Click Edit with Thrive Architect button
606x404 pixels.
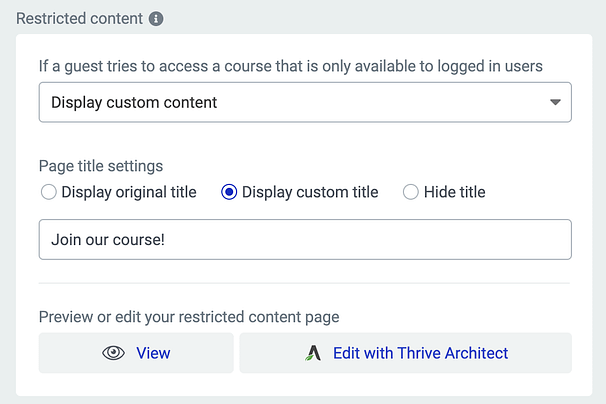405,353
